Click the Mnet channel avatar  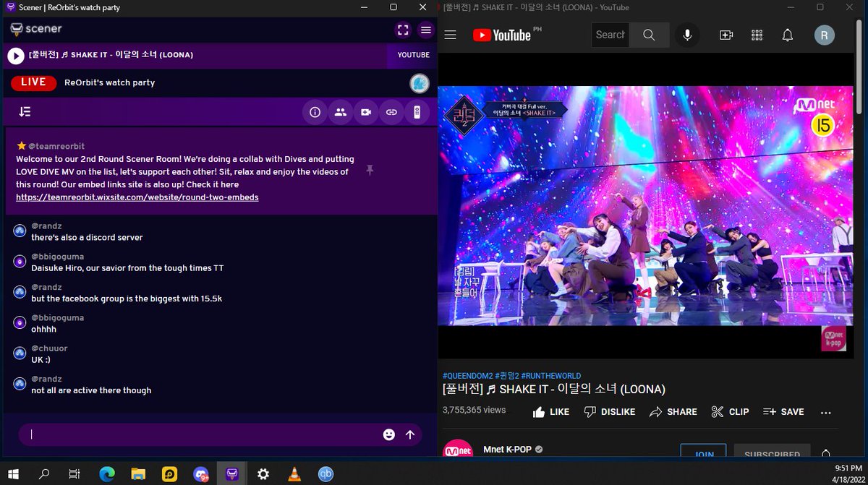458,450
